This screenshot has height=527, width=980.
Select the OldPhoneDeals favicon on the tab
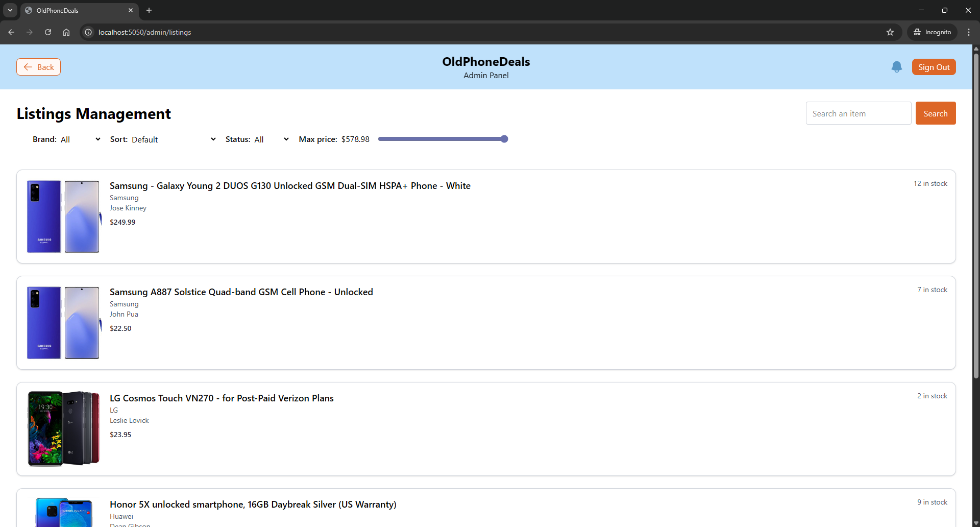(x=29, y=10)
